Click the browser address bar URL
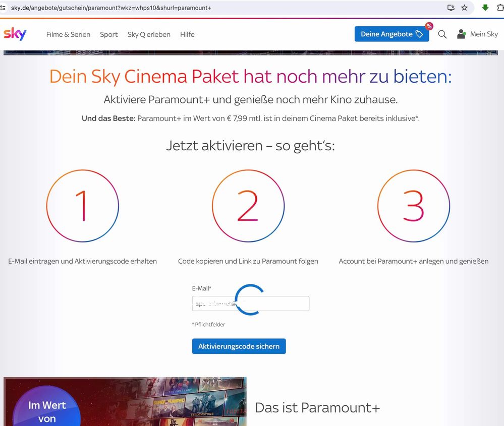The height and width of the screenshot is (426, 504). 111,8
